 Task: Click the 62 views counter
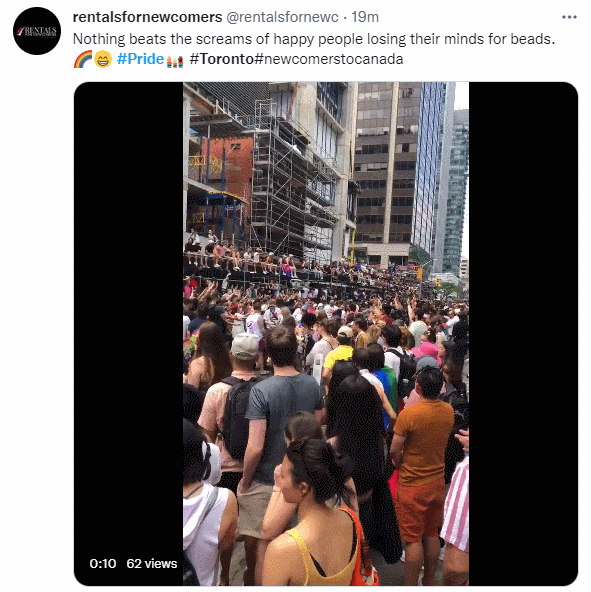point(152,564)
